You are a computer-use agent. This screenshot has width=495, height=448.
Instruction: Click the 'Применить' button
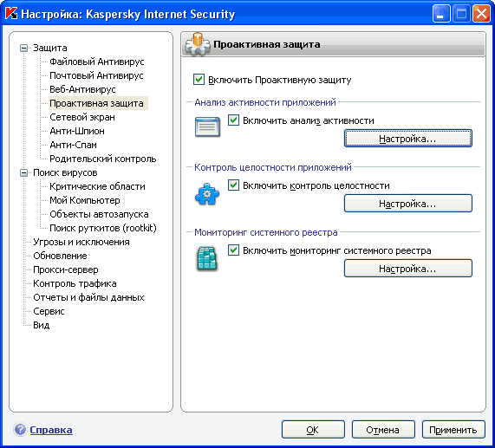(453, 430)
